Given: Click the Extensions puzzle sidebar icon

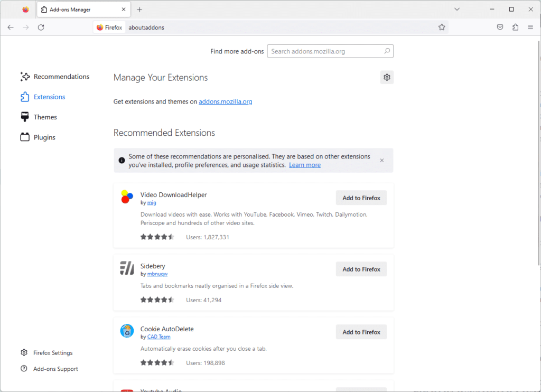Looking at the screenshot, I should 25,97.
